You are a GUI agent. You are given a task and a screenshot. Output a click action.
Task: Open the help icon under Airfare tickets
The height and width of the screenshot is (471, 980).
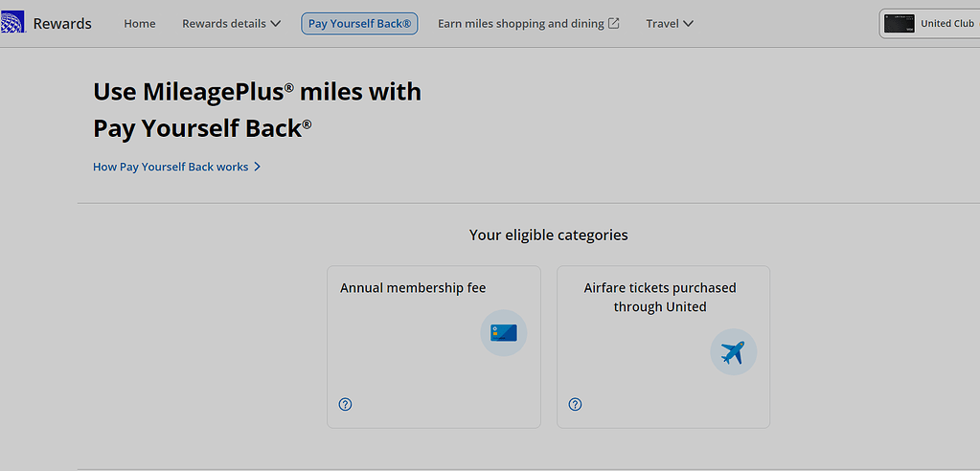575,404
